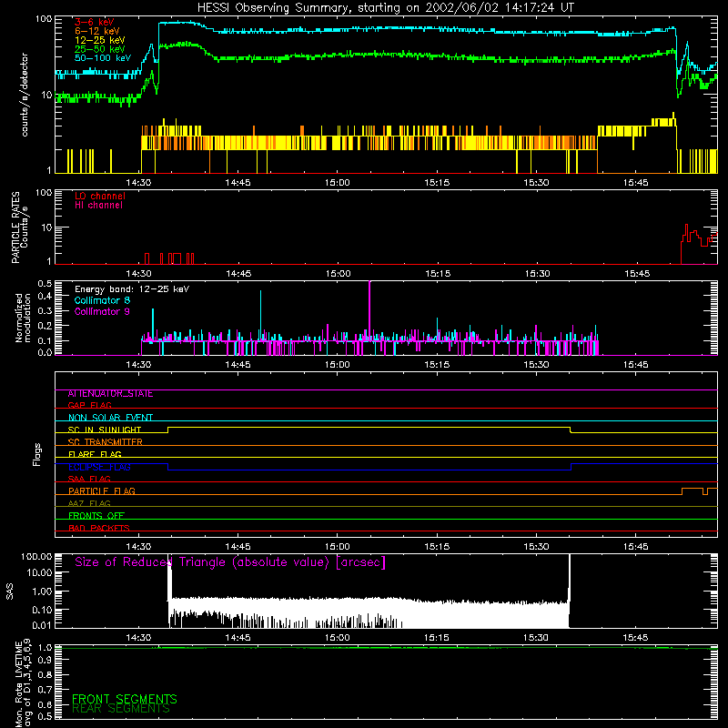Select the FRONT SEGMENTS legend label
Viewport: 728px width, 728px height.
125,699
